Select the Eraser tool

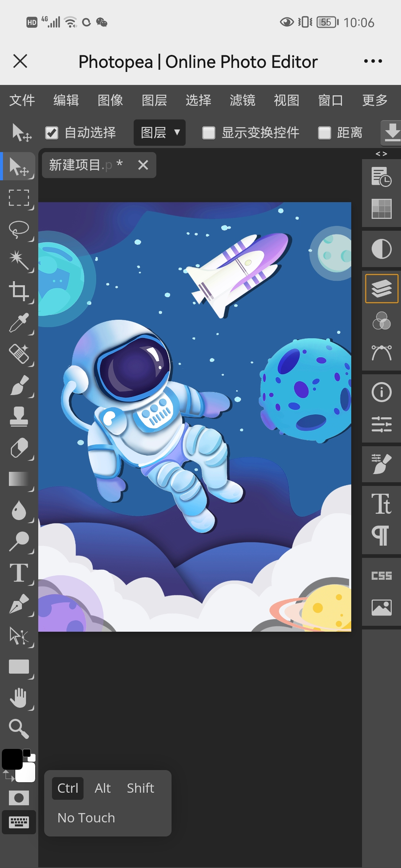point(19,448)
